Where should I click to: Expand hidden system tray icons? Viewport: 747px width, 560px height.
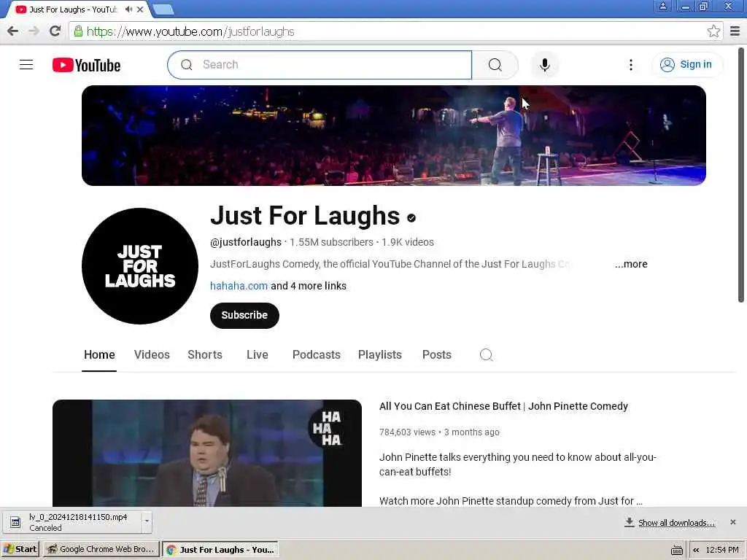tap(696, 550)
